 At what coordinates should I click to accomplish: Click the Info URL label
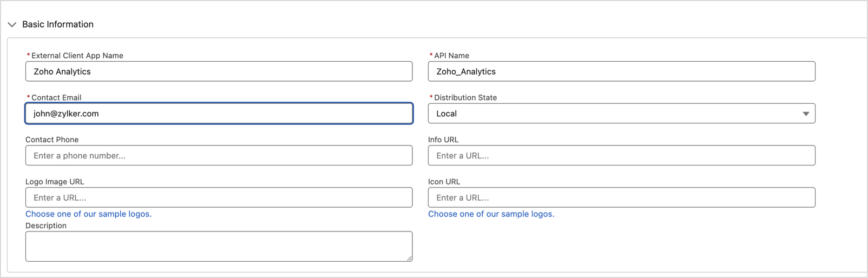443,140
